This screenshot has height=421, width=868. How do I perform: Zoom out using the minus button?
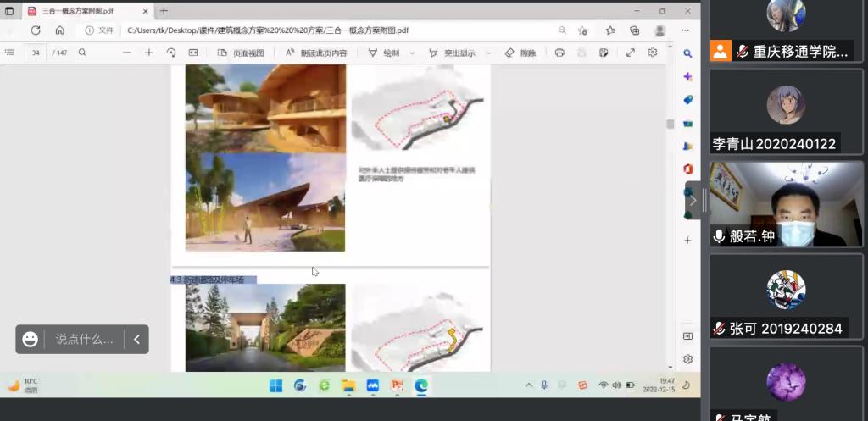(x=127, y=53)
